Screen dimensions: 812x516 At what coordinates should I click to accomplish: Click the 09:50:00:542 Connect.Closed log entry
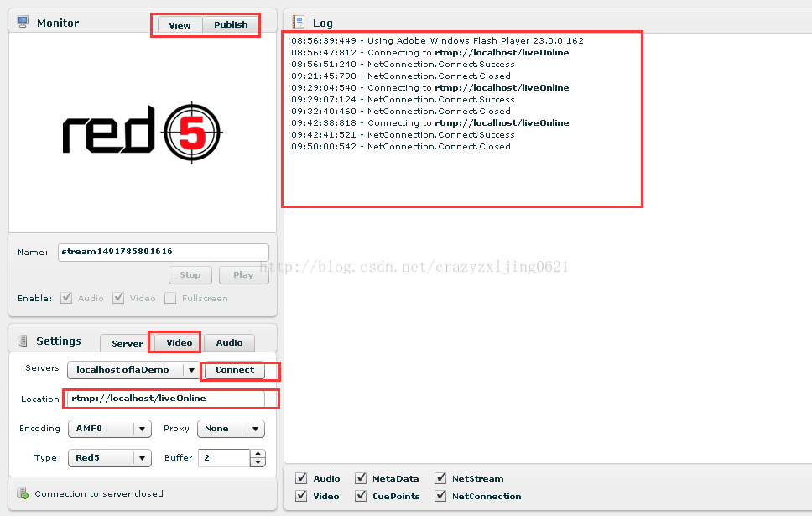coord(401,147)
